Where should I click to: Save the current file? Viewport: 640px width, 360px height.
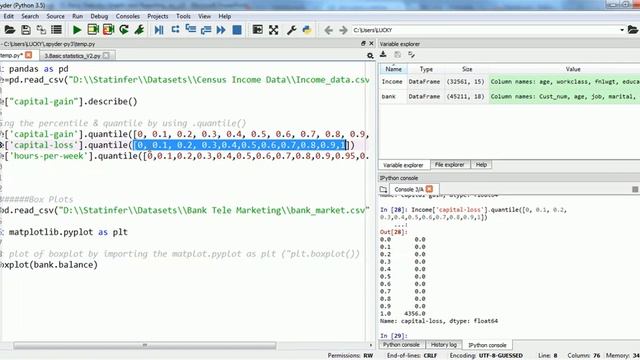tap(26, 30)
